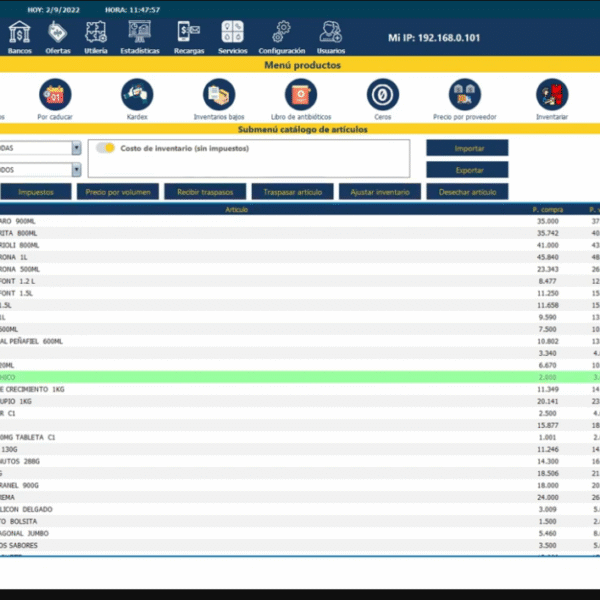600x600 pixels.
Task: Sort by the Artículo column header
Action: click(237, 210)
